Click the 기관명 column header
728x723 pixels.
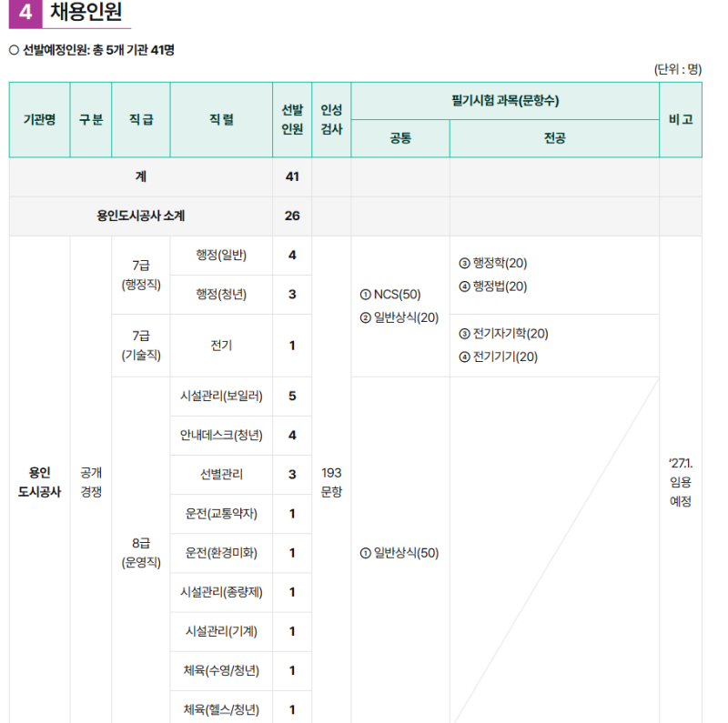[x=39, y=120]
